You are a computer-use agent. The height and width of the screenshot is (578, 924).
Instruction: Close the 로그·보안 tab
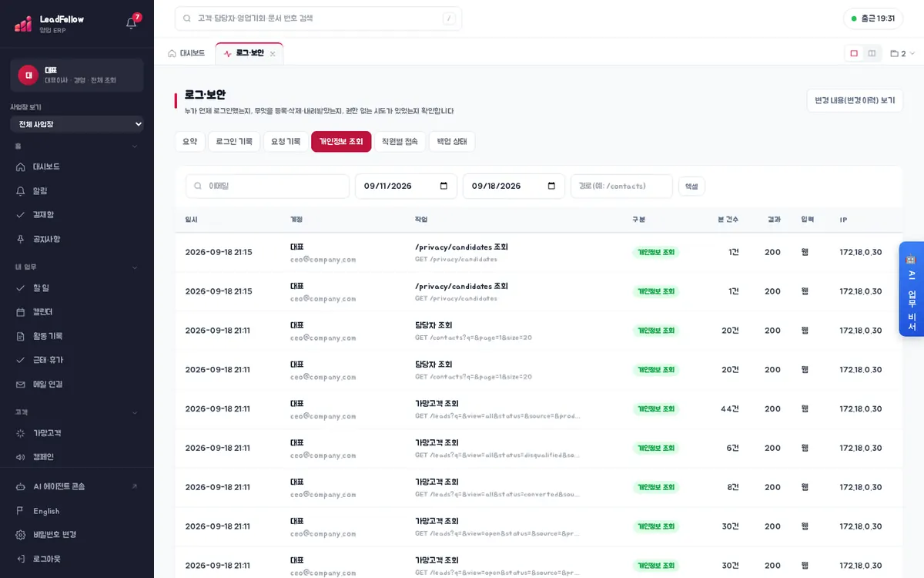click(x=273, y=54)
